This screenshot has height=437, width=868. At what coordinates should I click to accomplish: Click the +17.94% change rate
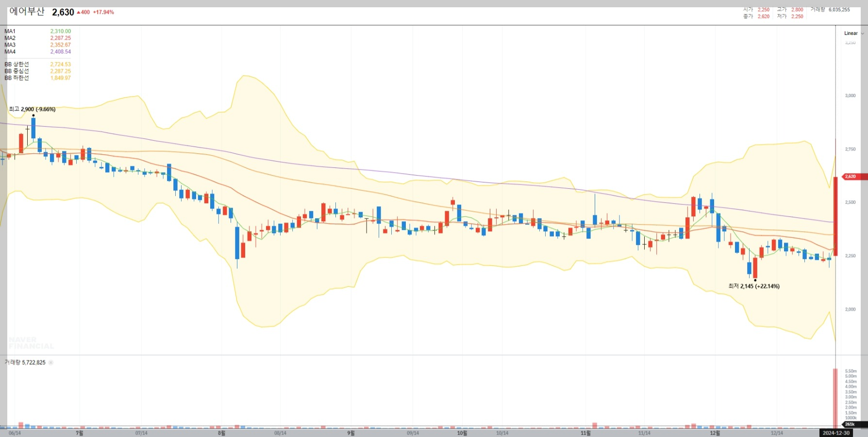tap(103, 12)
